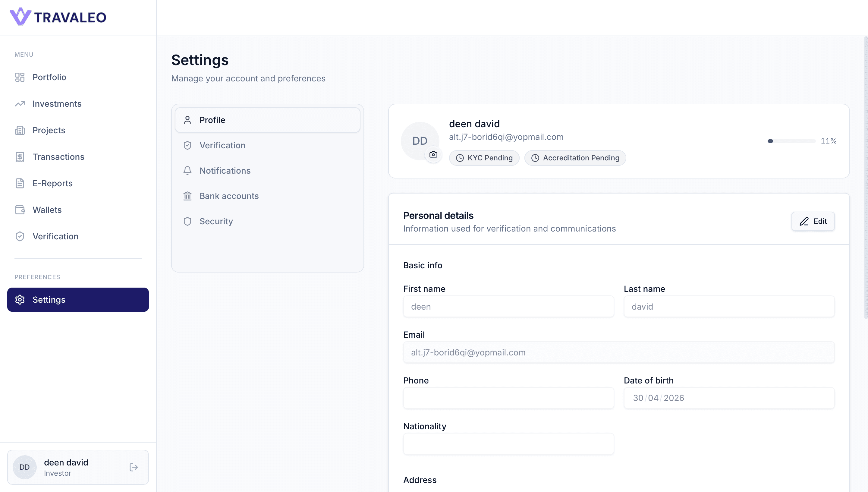Go to Investments page
Viewport: 868px width, 492px height.
tap(78, 104)
